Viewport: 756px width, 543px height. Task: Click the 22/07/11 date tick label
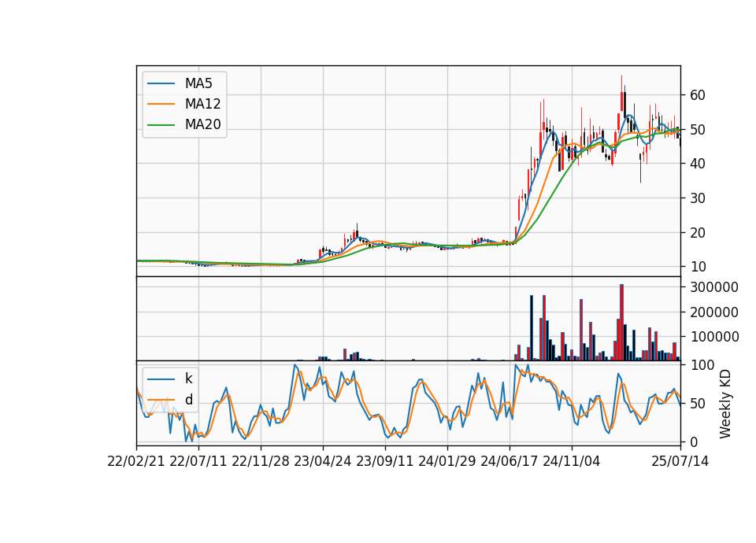click(198, 461)
